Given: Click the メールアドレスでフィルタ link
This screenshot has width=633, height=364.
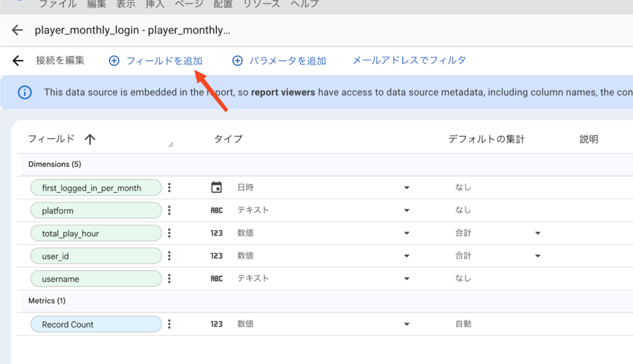Looking at the screenshot, I should (x=409, y=61).
